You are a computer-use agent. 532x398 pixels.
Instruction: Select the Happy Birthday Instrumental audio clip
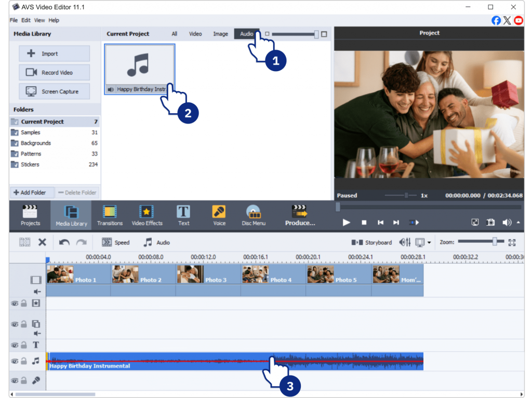coord(235,361)
